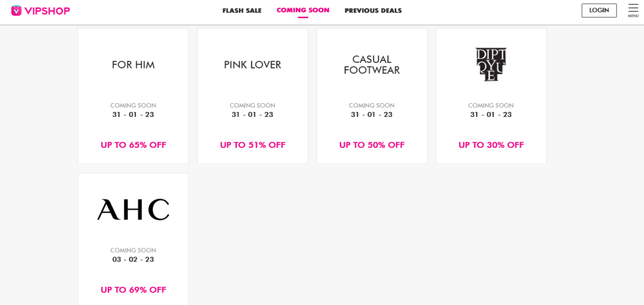Click the Up to 50% Off text
This screenshot has height=305, width=644.
point(372,145)
